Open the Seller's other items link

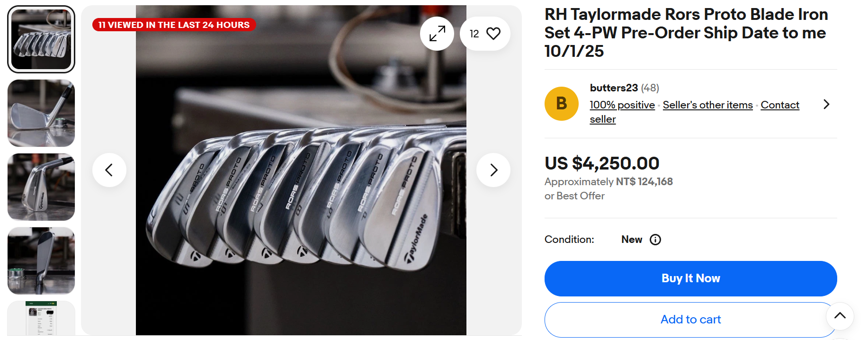coord(707,105)
